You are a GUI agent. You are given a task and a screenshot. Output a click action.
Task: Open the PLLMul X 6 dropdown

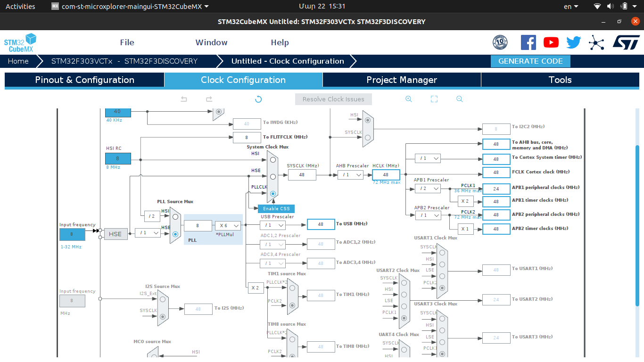click(228, 226)
